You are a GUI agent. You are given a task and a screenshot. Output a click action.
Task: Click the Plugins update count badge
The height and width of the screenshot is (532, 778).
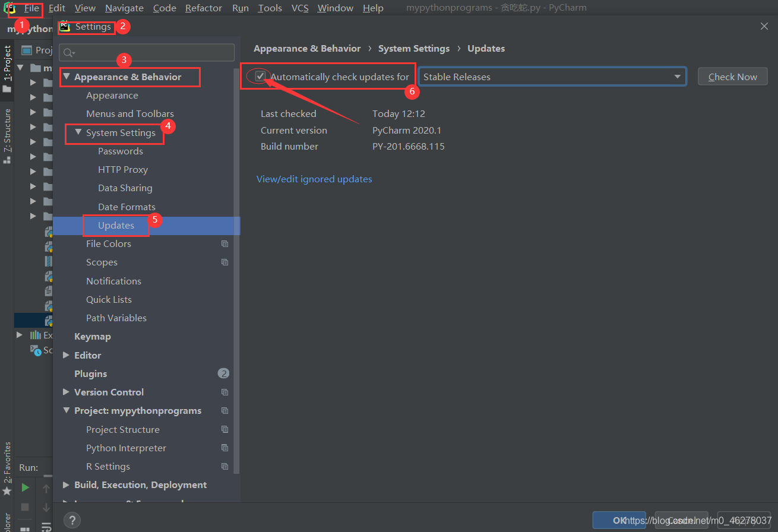[x=223, y=373]
